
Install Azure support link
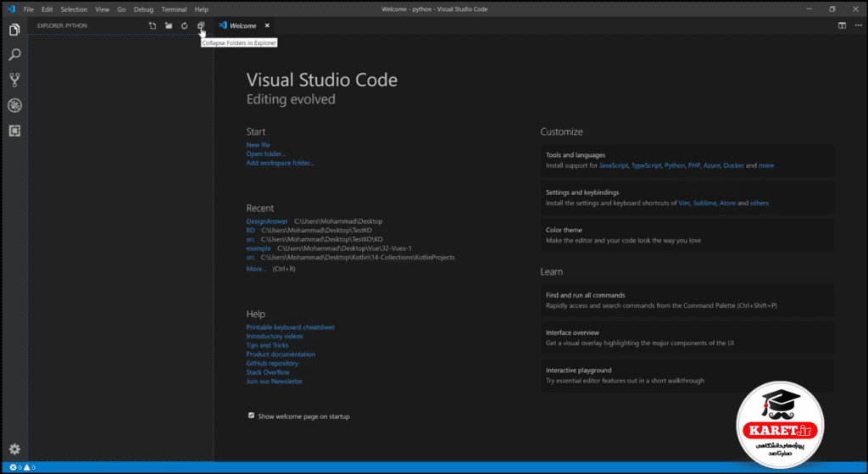pos(711,165)
